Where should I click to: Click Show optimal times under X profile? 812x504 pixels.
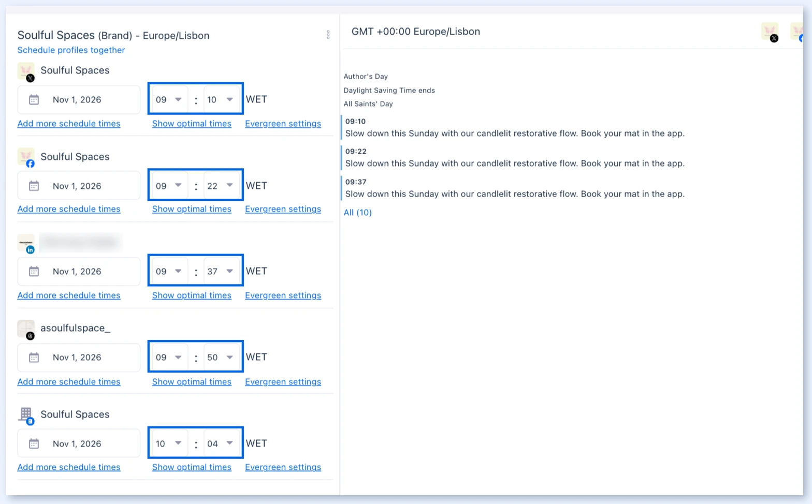pyautogui.click(x=192, y=124)
